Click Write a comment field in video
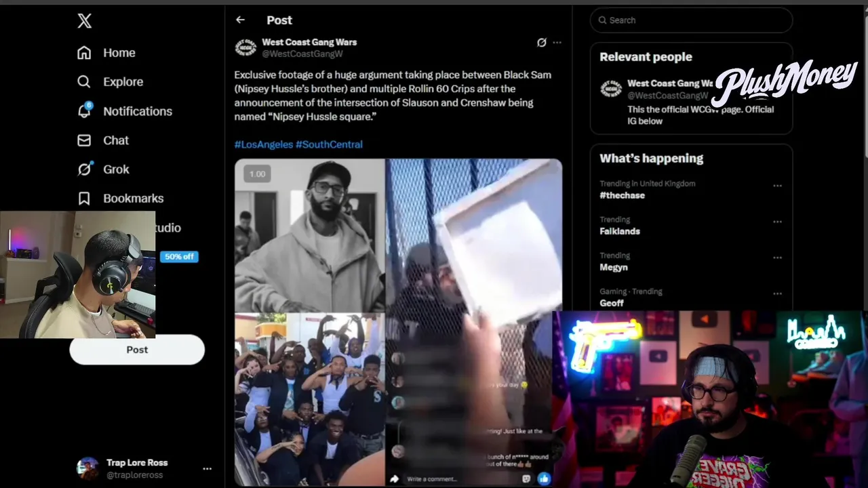 pyautogui.click(x=461, y=479)
